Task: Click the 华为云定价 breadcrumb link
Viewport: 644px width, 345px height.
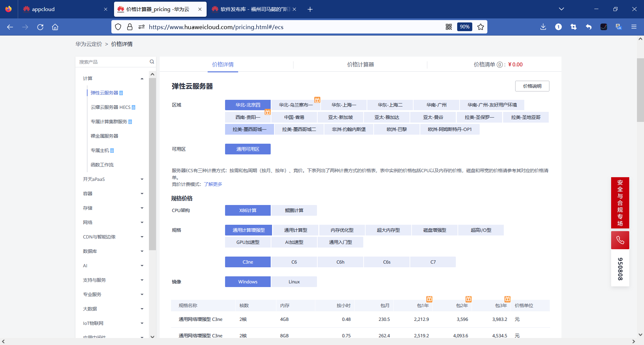Action: tap(89, 44)
